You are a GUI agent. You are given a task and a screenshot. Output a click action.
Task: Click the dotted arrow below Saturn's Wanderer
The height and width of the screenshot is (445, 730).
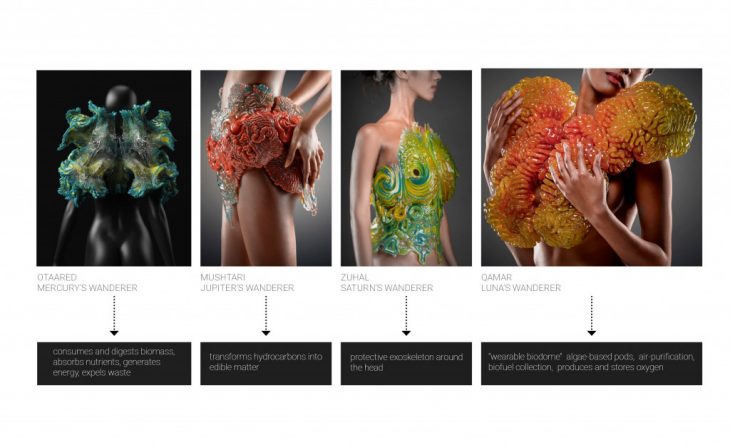(406, 316)
